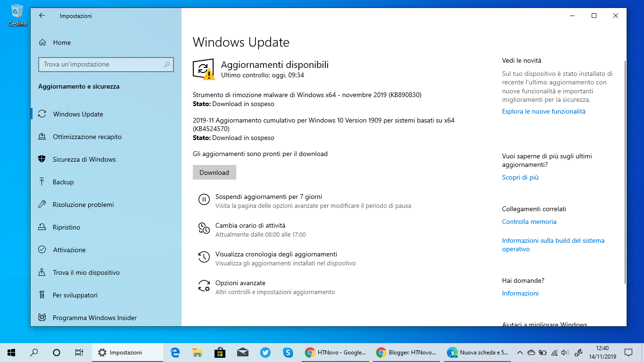Open Skype from taskbar

pyautogui.click(x=288, y=352)
